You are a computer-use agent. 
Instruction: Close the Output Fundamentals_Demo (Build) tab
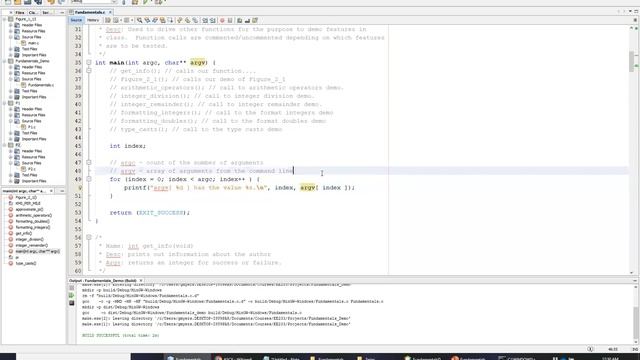click(141, 281)
